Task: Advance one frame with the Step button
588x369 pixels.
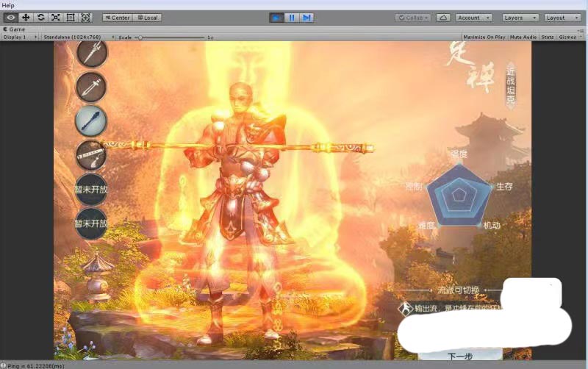Action: pos(306,18)
